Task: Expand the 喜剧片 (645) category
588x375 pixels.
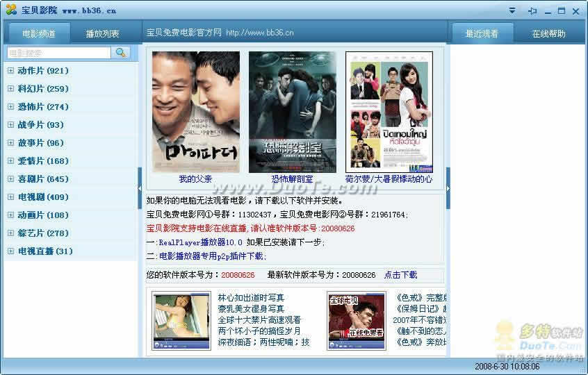Action: click(x=10, y=178)
